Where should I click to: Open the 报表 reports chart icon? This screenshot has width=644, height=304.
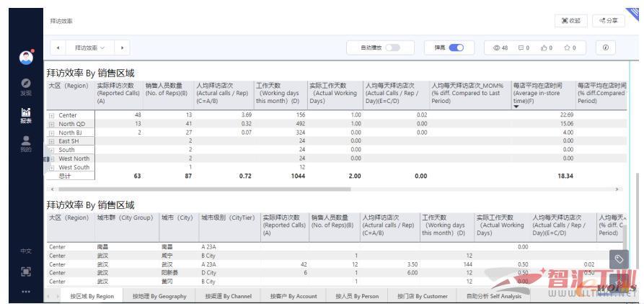tap(26, 112)
